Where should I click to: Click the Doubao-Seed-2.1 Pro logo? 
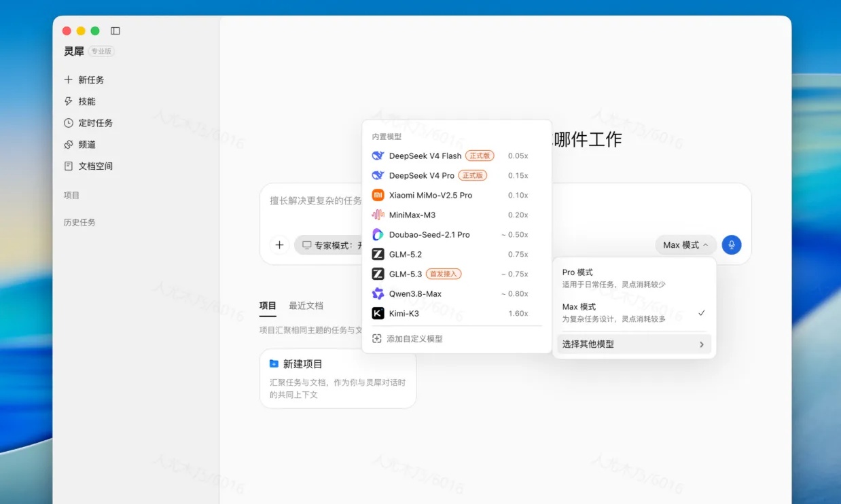[x=378, y=234]
